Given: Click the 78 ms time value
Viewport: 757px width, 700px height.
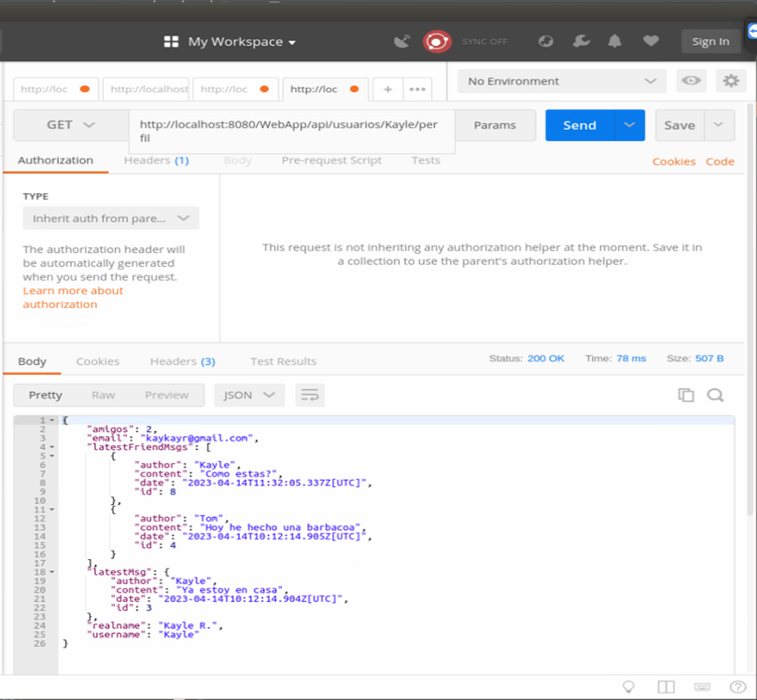Looking at the screenshot, I should pyautogui.click(x=631, y=358).
